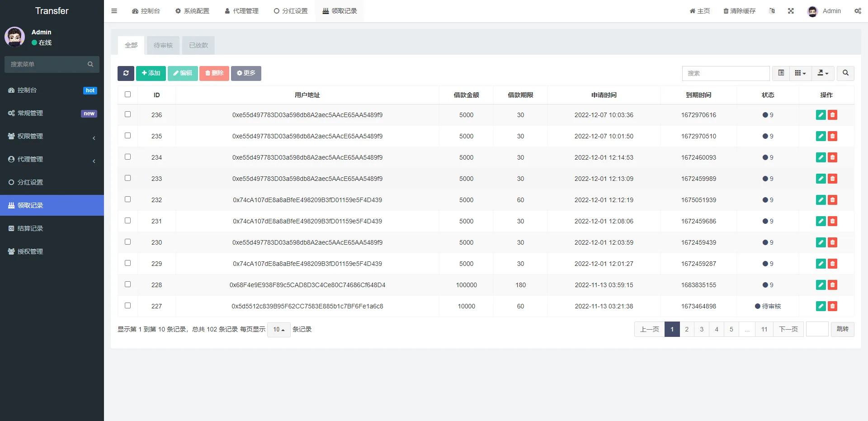Type in the 搜索 search input field
This screenshot has width=868, height=421.
[726, 73]
